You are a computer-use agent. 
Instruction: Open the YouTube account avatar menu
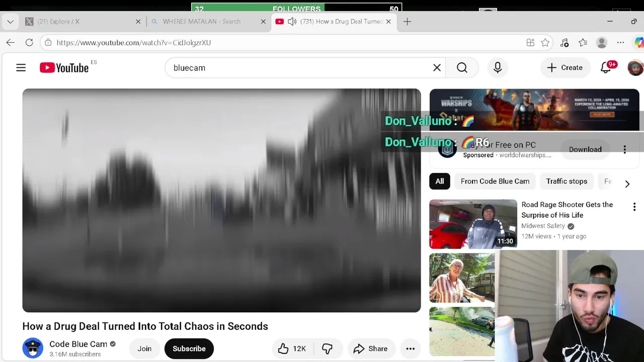coord(635,67)
